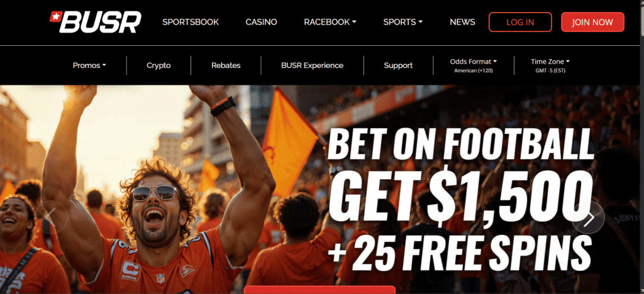Viewport: 644px width, 294px height.
Task: Open the Rebates page
Action: click(x=226, y=65)
